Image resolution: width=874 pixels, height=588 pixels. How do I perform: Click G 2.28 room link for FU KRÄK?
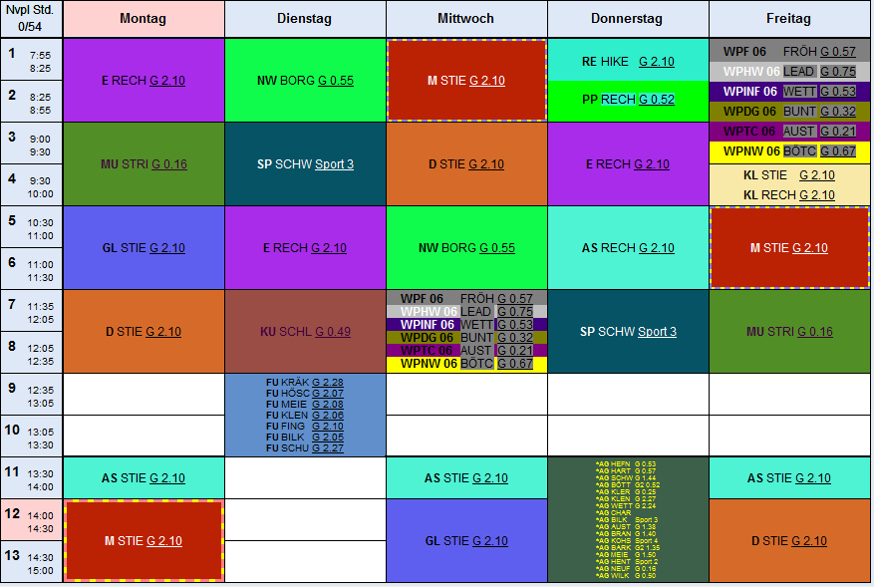point(327,383)
